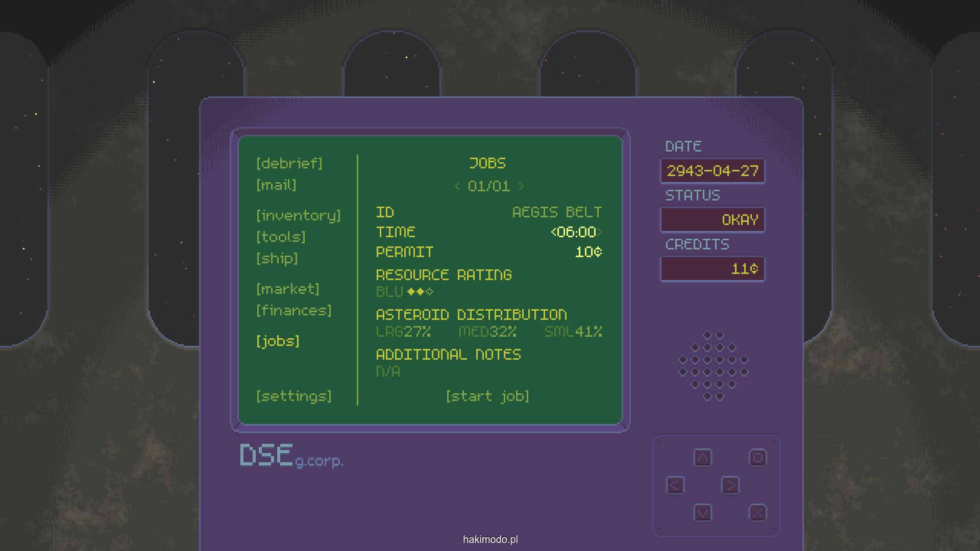Click the BLU resource rating diamonds
The width and height of the screenshot is (980, 551).
[420, 292]
